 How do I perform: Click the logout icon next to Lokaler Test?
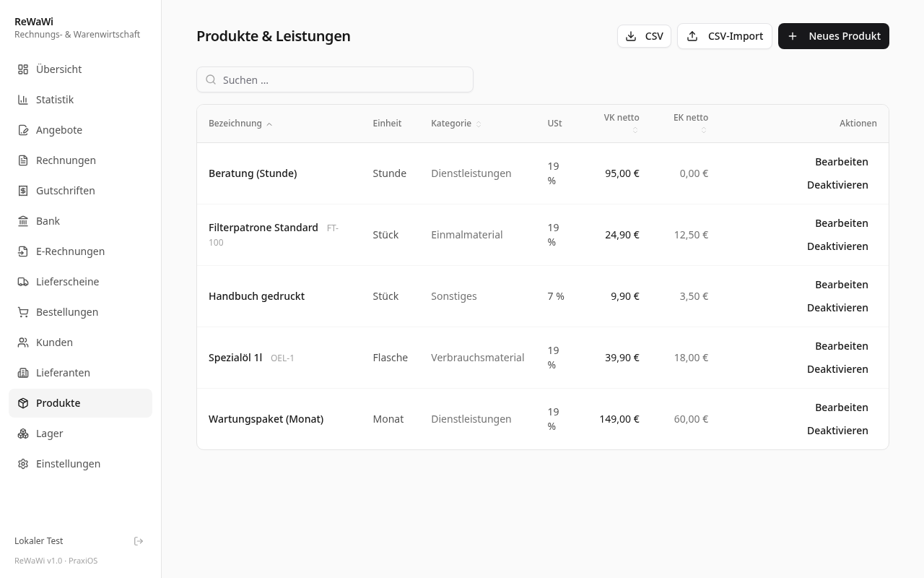(139, 541)
